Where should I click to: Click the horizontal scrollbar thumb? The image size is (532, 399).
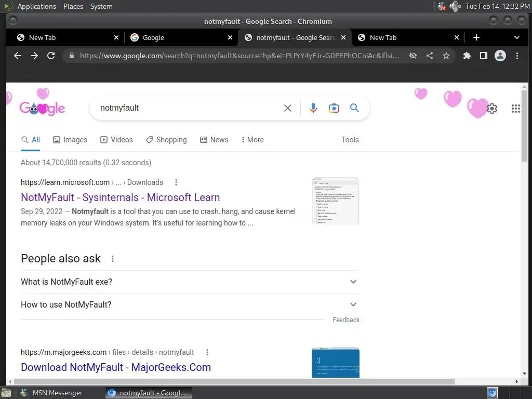click(x=233, y=382)
